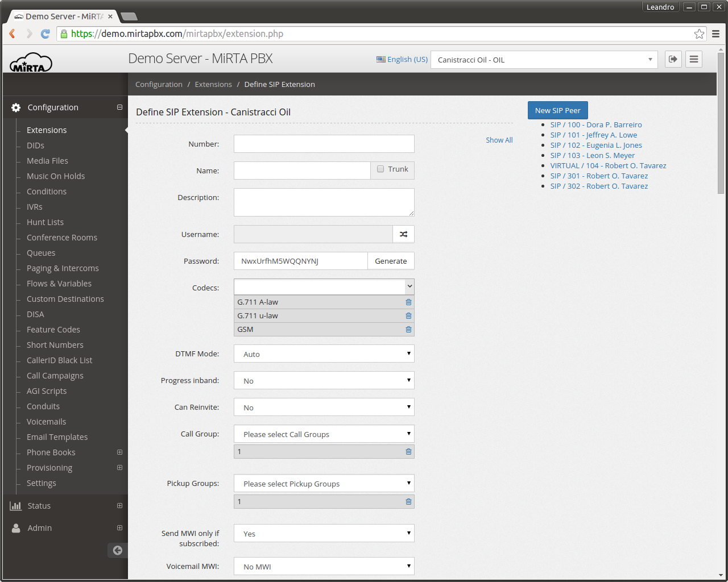Open the hamburger menu in page header
The image size is (728, 582).
[694, 59]
